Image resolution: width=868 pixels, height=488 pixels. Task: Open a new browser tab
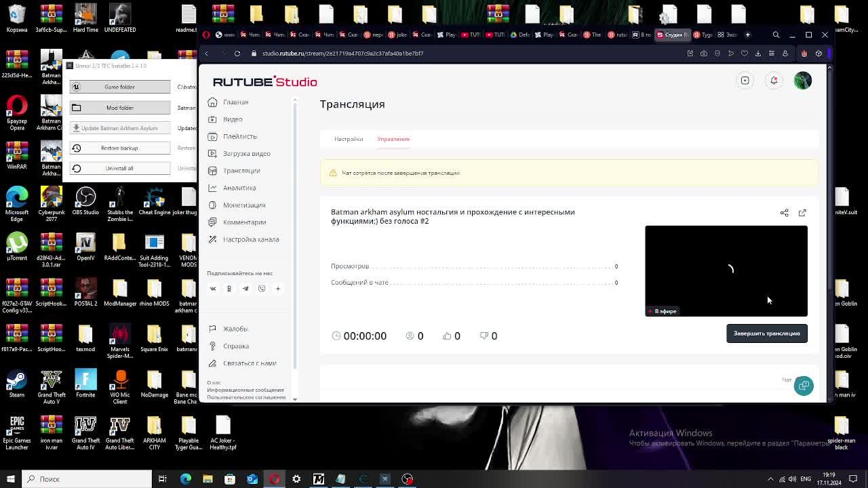click(x=748, y=35)
